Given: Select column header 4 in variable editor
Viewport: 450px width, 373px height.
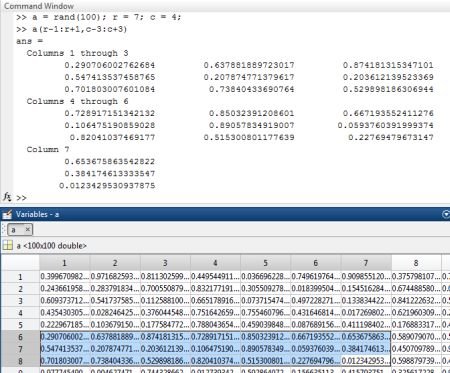Looking at the screenshot, I should 215,263.
